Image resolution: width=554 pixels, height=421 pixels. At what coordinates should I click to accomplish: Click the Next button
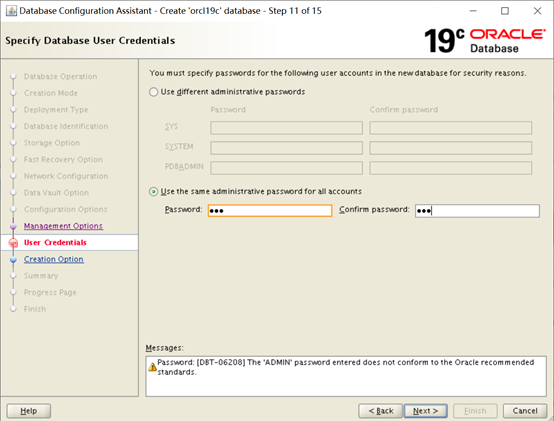pos(426,411)
